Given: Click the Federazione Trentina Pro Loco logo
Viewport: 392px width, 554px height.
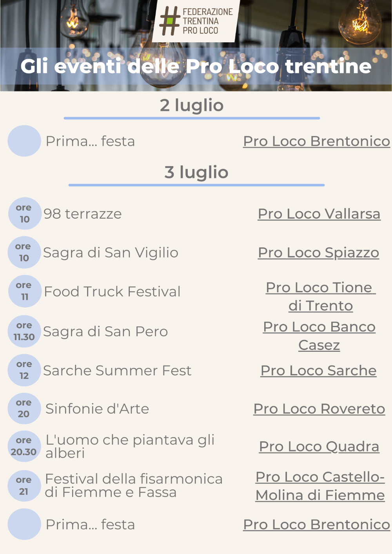Looking at the screenshot, I should pyautogui.click(x=196, y=20).
